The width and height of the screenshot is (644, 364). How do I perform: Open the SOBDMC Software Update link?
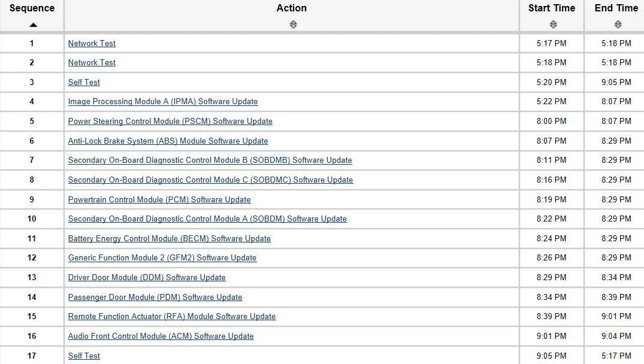[x=210, y=180]
